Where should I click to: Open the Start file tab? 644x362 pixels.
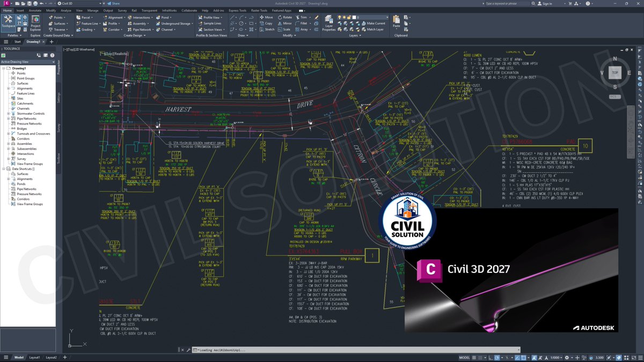[18, 41]
